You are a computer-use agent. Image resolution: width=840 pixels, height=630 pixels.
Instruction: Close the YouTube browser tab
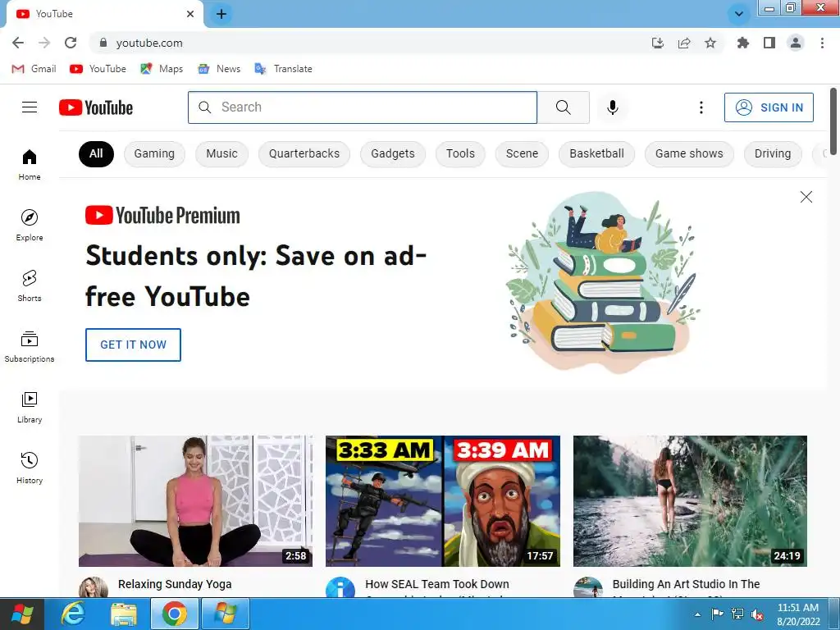click(x=190, y=14)
